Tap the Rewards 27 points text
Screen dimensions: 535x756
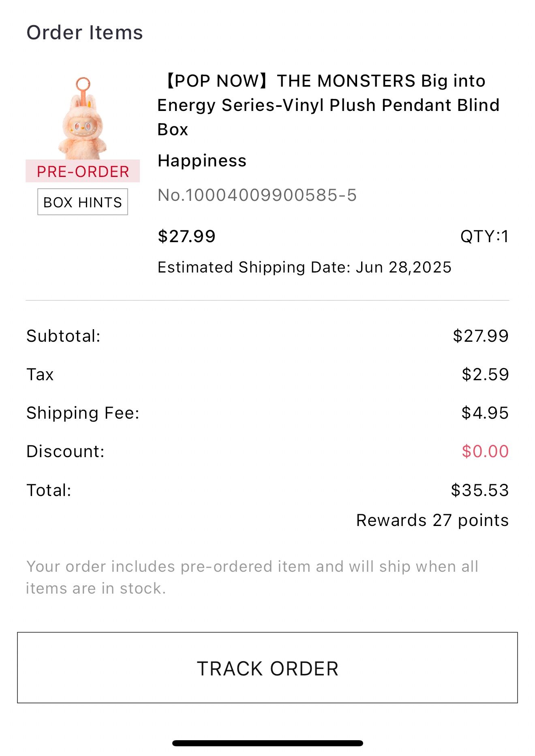[432, 520]
